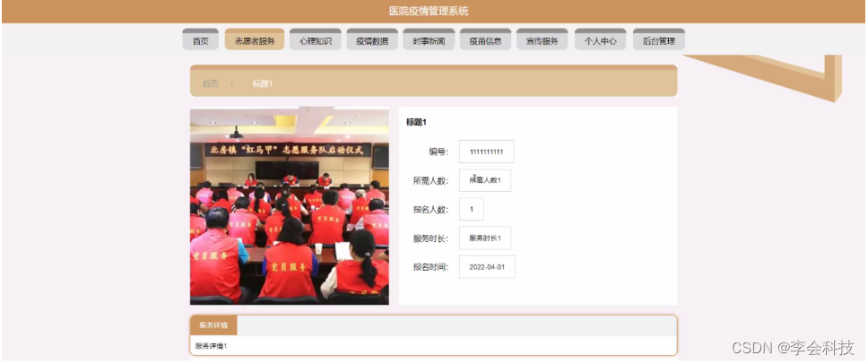
Task: Click the 报名时间: label
Action: click(x=430, y=266)
